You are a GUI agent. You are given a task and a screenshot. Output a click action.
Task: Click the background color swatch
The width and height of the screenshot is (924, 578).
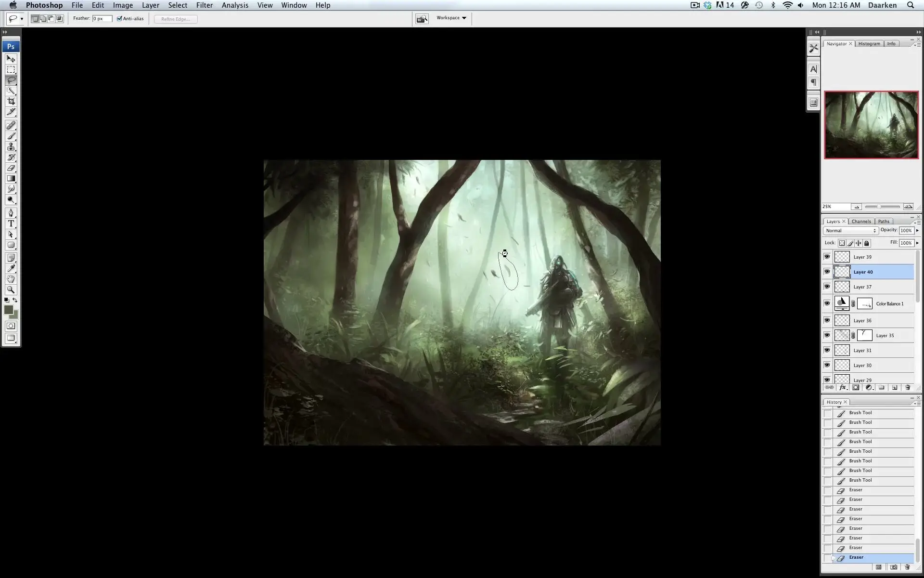point(15,315)
